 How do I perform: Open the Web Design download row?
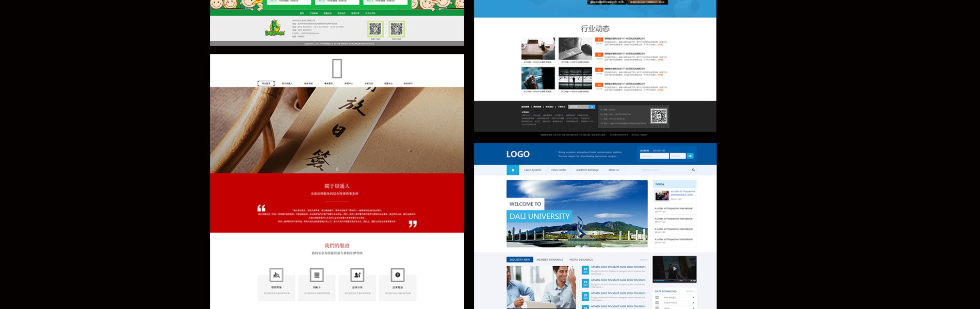[675, 298]
